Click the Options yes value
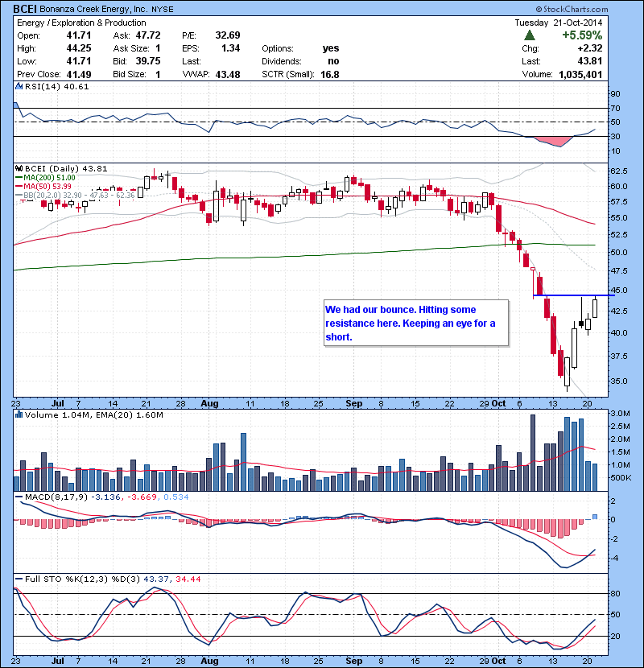Screen dimensions: 644x668 pos(331,48)
